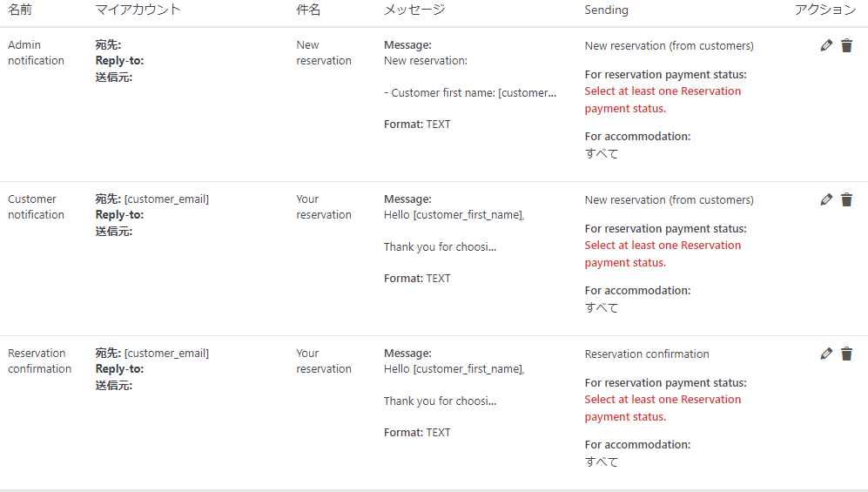Click 'New reservation' subject in Admin row
Image resolution: width=868 pixels, height=492 pixels.
(323, 53)
